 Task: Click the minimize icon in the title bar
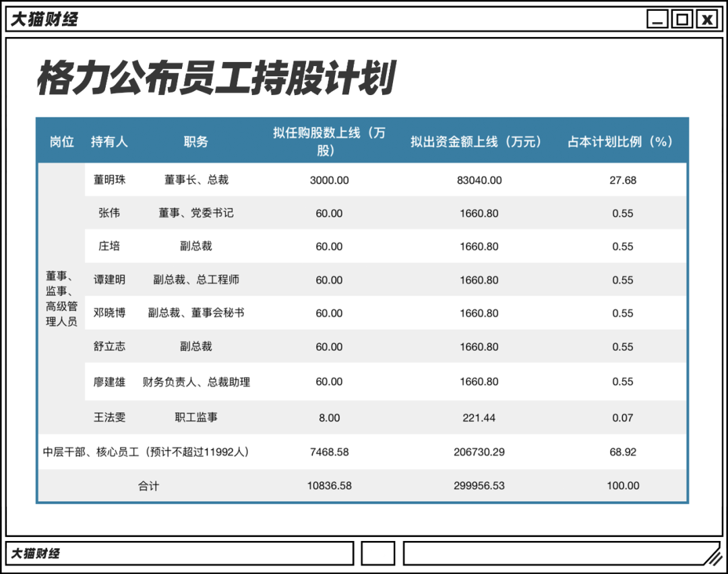(x=657, y=19)
